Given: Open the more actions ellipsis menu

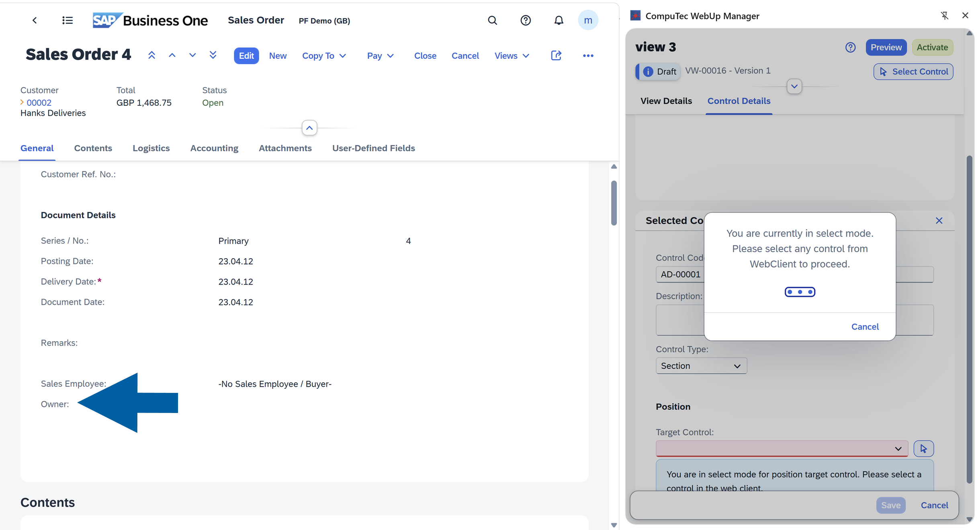Looking at the screenshot, I should [588, 55].
